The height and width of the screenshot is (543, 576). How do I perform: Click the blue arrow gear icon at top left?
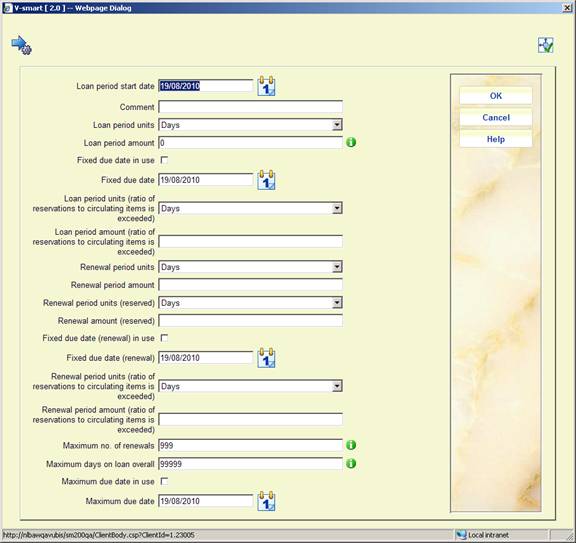pyautogui.click(x=21, y=46)
